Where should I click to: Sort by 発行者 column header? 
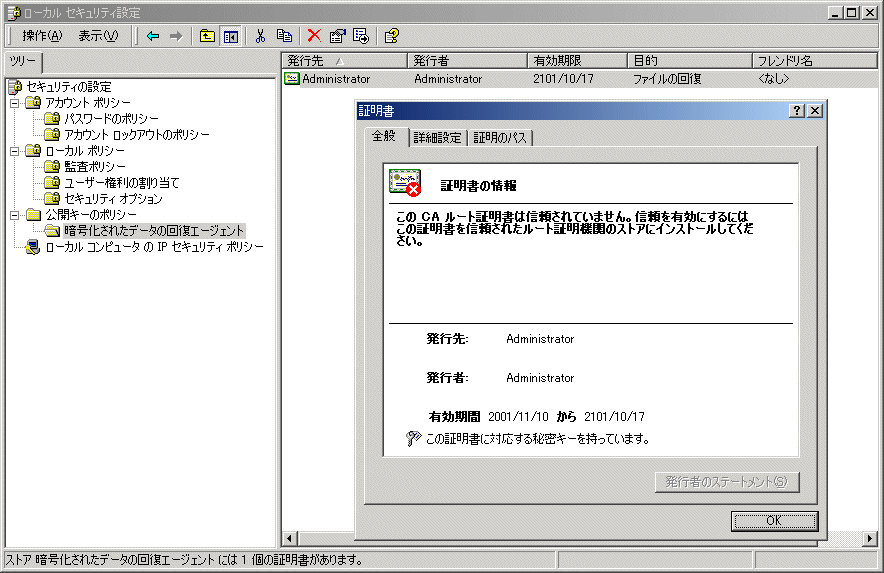click(467, 60)
